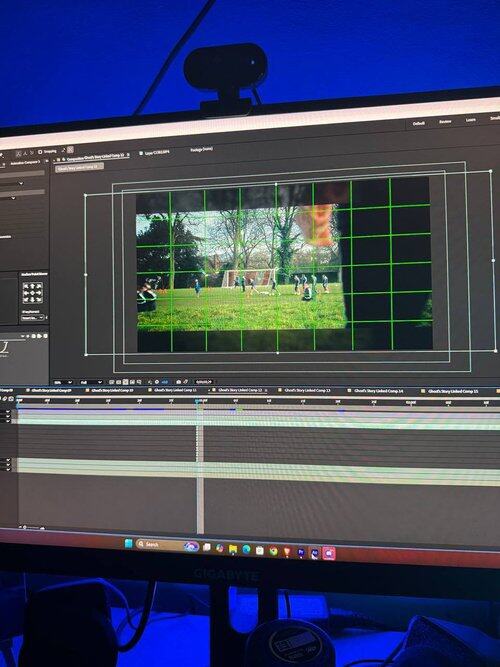The height and width of the screenshot is (667, 500).
Task: Open Google Chrome from the taskbar
Action: pos(273,551)
